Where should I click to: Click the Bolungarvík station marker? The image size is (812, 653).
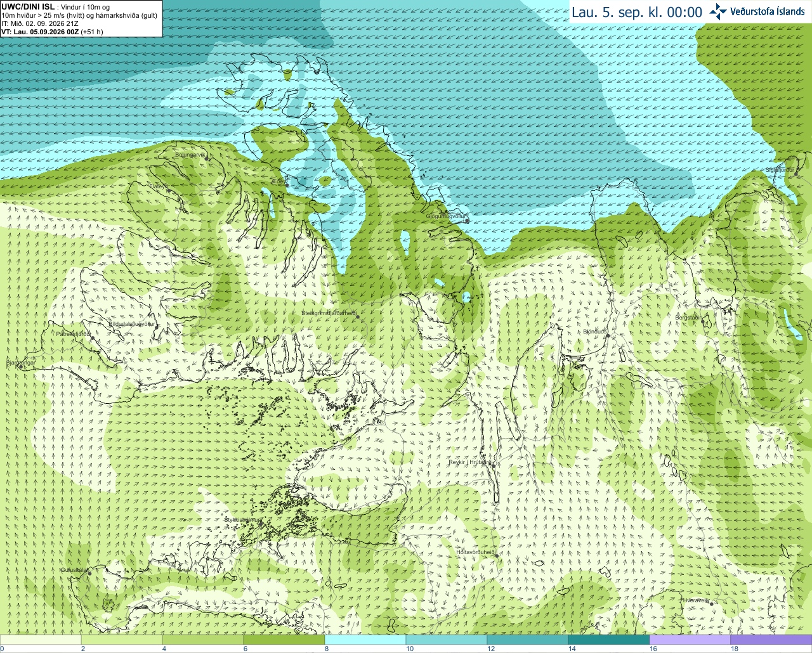(x=207, y=158)
